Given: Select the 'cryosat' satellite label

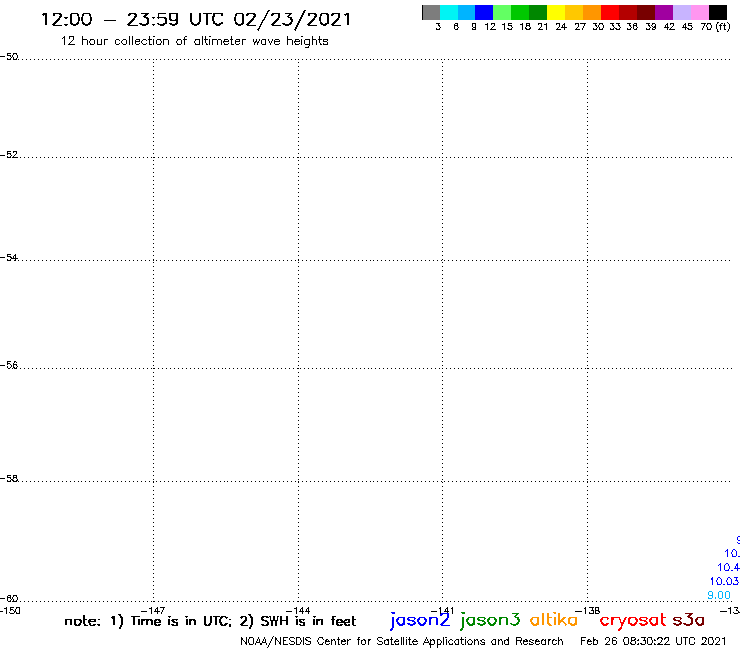Looking at the screenshot, I should coord(633,621).
